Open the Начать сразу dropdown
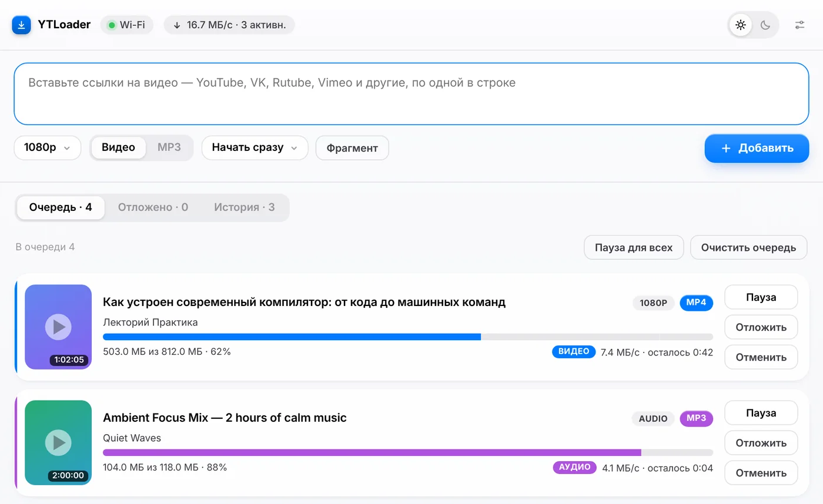The height and width of the screenshot is (504, 823). pyautogui.click(x=255, y=147)
